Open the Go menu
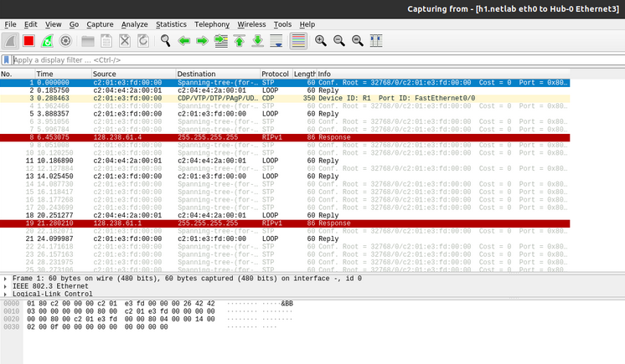This screenshot has width=625, height=364. [74, 24]
